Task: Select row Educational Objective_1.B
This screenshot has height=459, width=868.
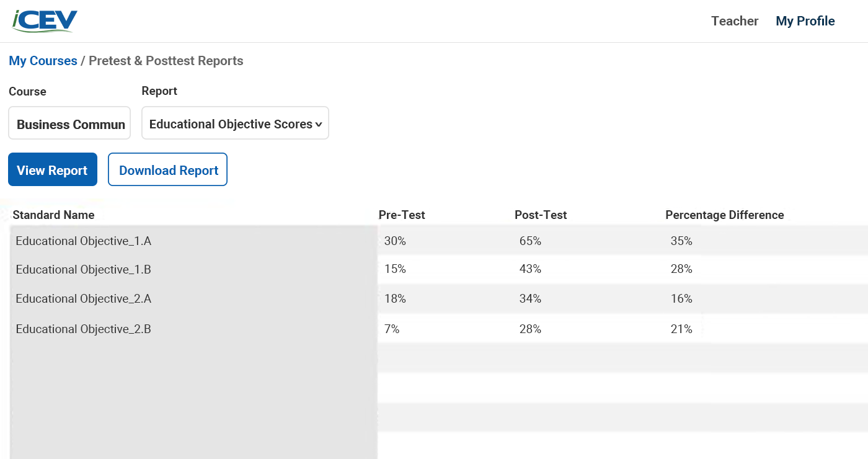Action: (x=84, y=269)
